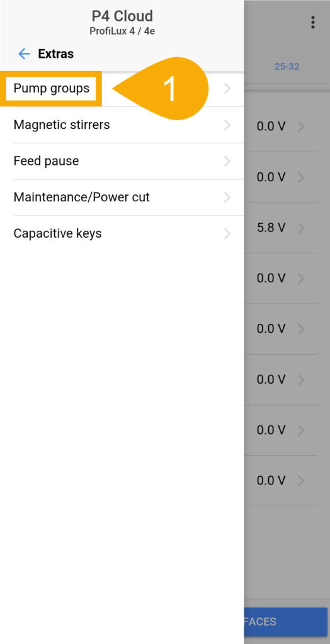
Task: Select Feed pause option
Action: pos(122,161)
